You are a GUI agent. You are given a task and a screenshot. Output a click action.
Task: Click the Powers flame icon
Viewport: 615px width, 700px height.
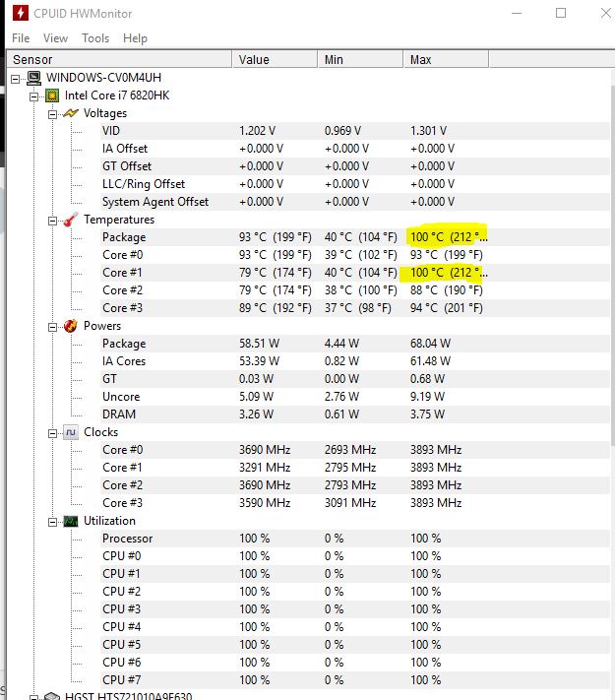pos(71,326)
